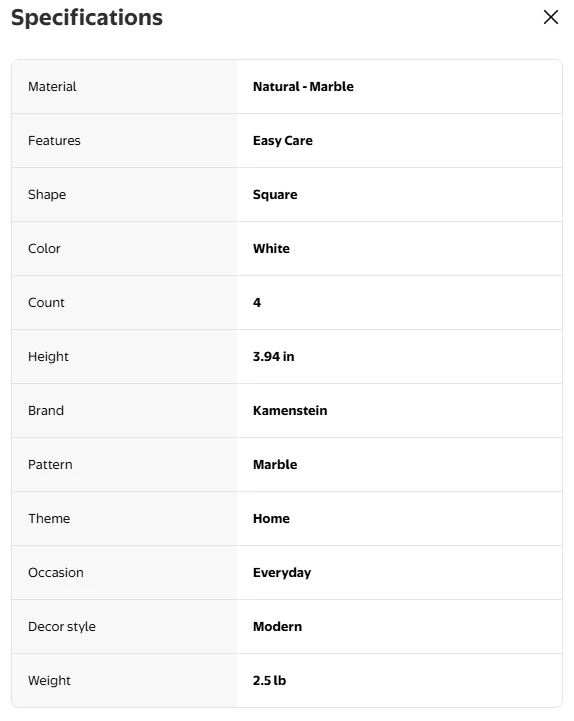This screenshot has height=721, width=574.
Task: Click the Home theme value
Action: (x=271, y=518)
